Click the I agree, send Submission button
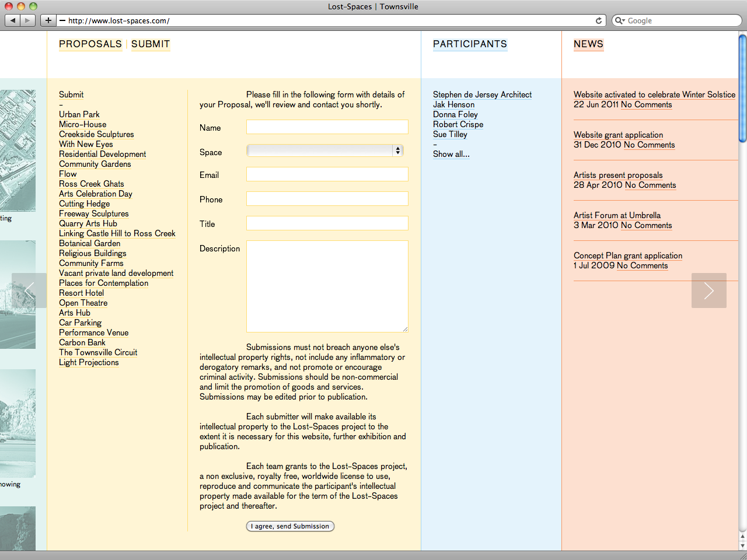747x560 pixels. (290, 526)
